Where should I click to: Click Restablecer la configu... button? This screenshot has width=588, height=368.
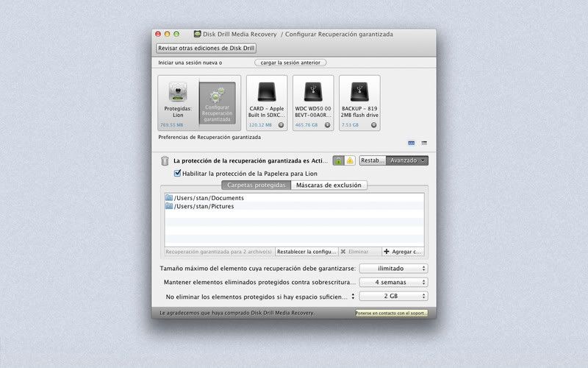(x=306, y=252)
